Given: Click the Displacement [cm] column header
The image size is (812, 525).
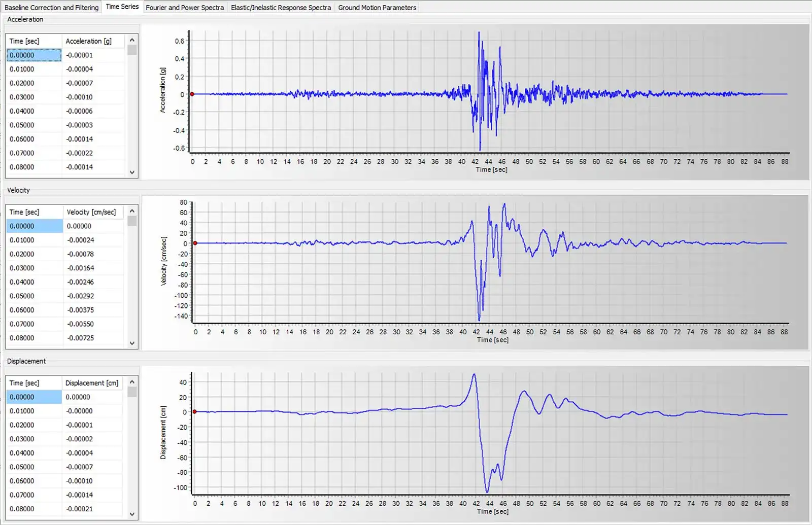Looking at the screenshot, I should click(92, 382).
